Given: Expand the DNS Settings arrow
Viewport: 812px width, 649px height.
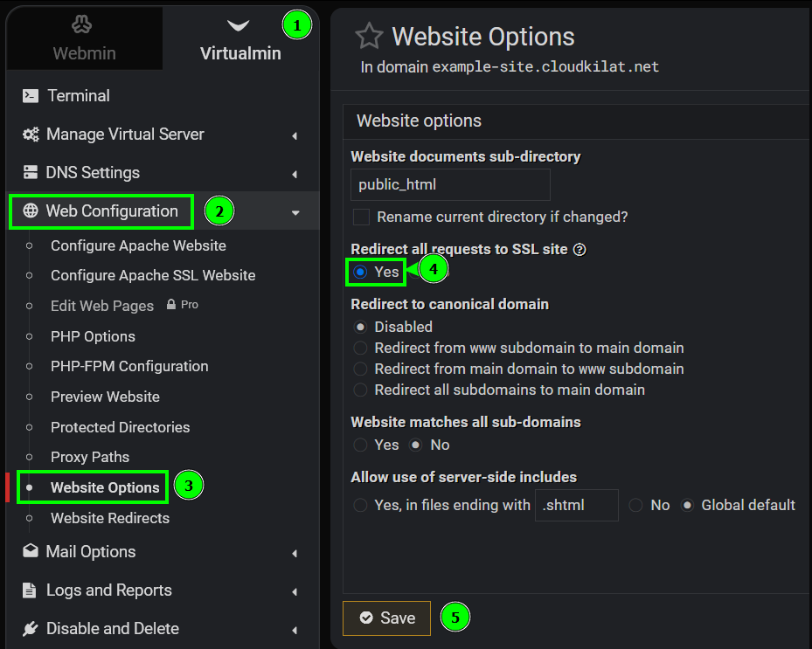Looking at the screenshot, I should click(x=295, y=174).
